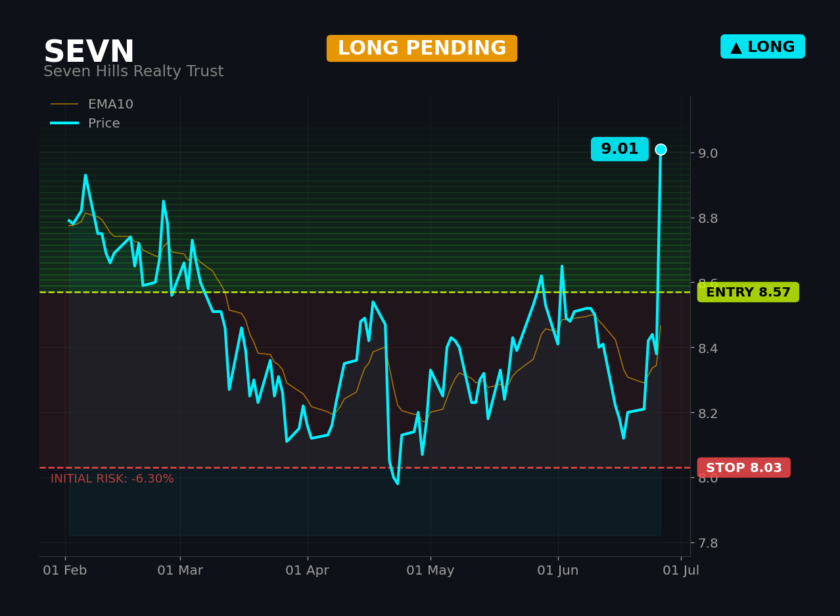The image size is (840, 616).
Task: Click the 01 Jul axis label
Action: click(681, 571)
